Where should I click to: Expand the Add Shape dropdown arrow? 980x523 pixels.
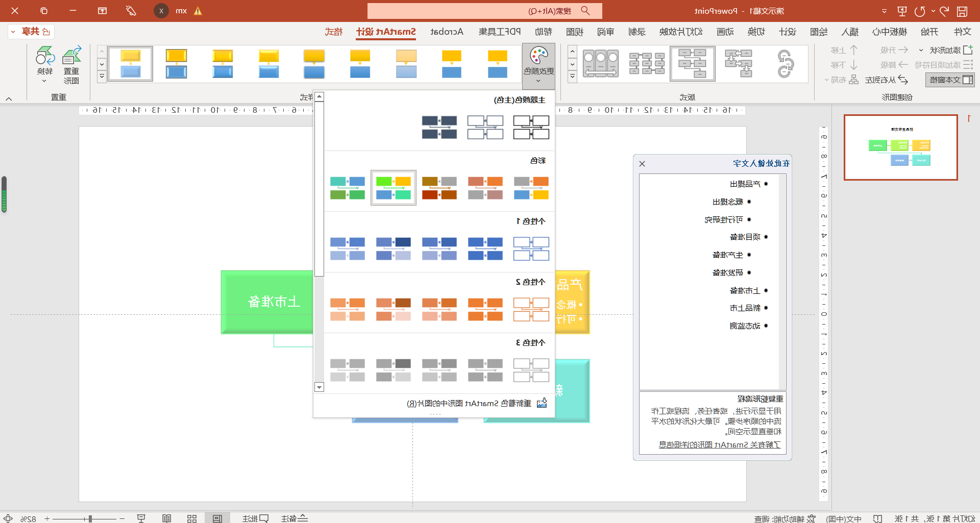pyautogui.click(x=921, y=50)
